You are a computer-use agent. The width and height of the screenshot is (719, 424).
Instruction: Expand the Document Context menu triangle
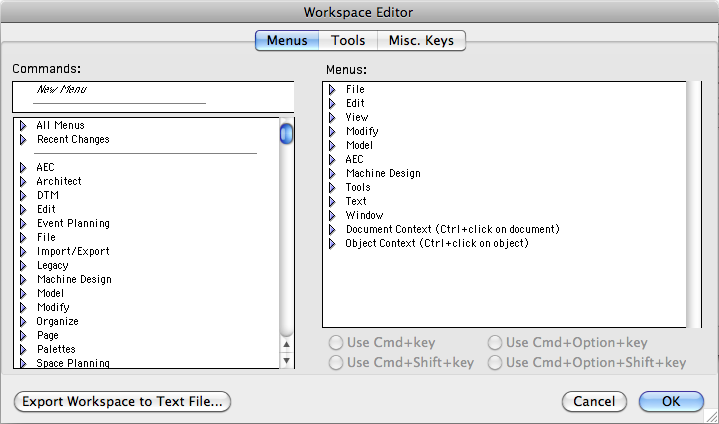(332, 229)
